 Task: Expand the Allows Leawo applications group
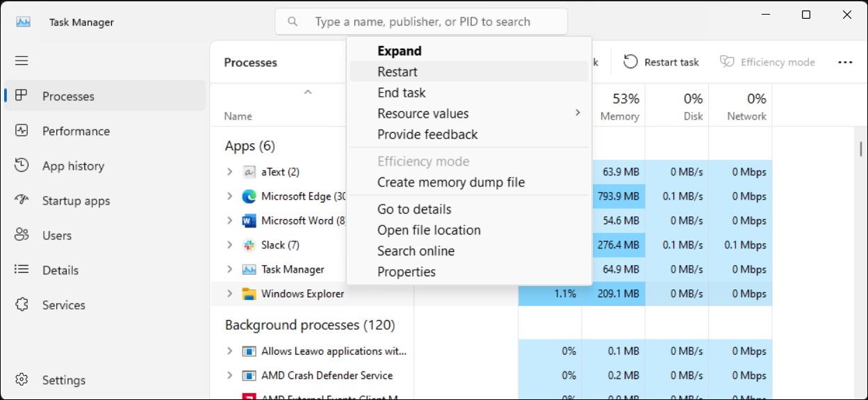coord(229,351)
